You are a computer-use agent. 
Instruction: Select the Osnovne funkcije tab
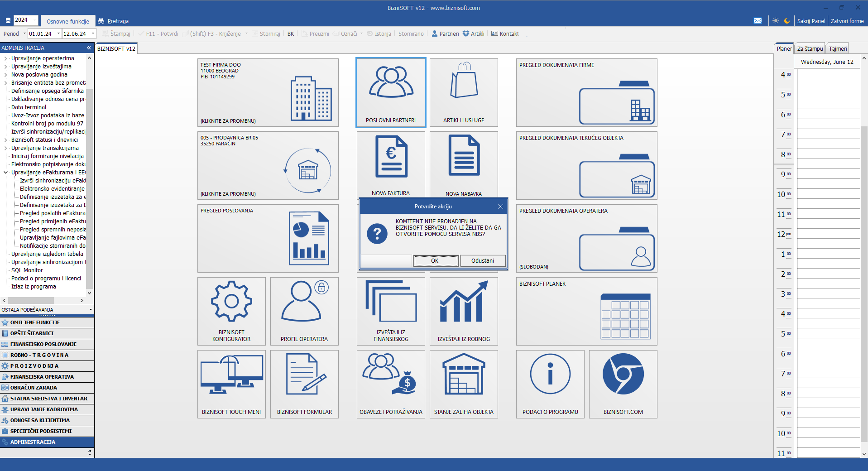click(68, 21)
